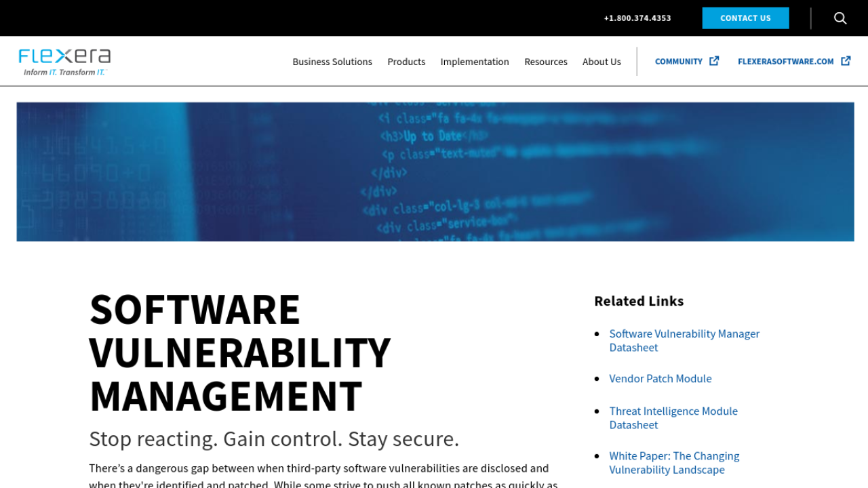Open White Paper: The Changing Vulnerability Landscape
This screenshot has height=488, width=868.
674,463
